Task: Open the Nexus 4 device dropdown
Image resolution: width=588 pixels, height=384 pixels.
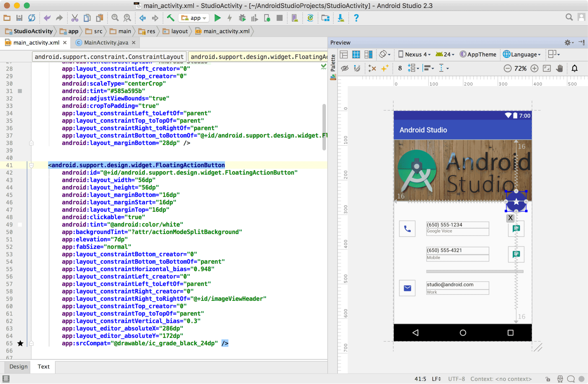Action: [414, 54]
